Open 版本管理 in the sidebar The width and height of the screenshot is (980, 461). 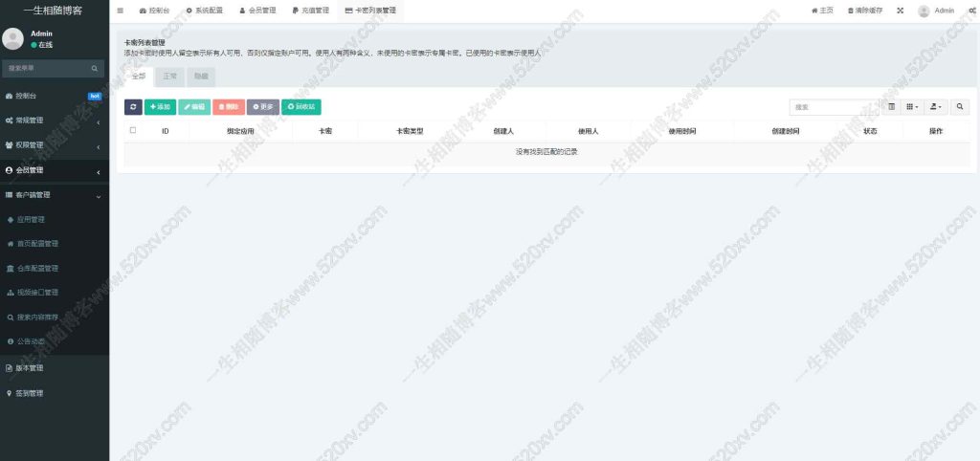(55, 368)
